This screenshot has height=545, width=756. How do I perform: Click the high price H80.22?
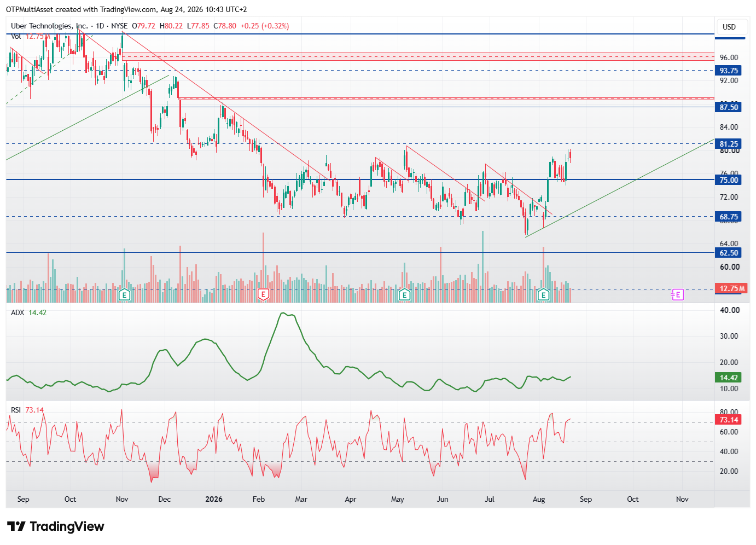pyautogui.click(x=171, y=26)
